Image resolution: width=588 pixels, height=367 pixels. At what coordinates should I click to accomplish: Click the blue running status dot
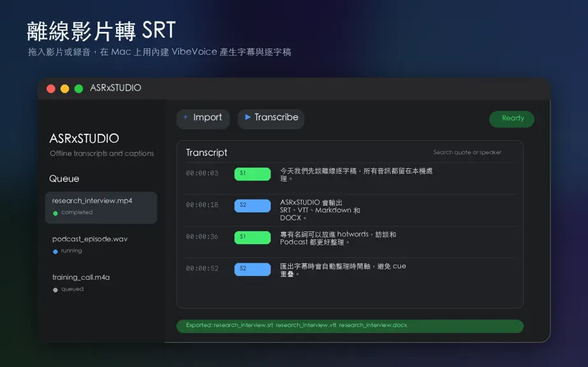pyautogui.click(x=55, y=252)
